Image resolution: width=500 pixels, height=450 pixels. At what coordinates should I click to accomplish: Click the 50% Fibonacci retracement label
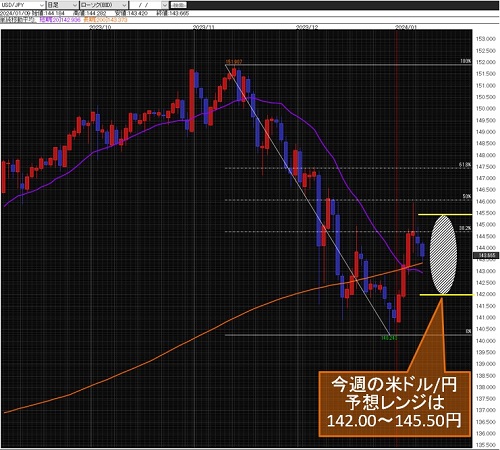(467, 196)
